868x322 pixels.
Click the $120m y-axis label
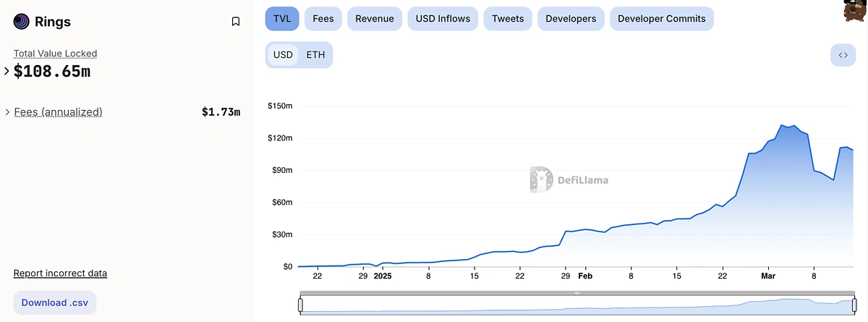coord(280,138)
